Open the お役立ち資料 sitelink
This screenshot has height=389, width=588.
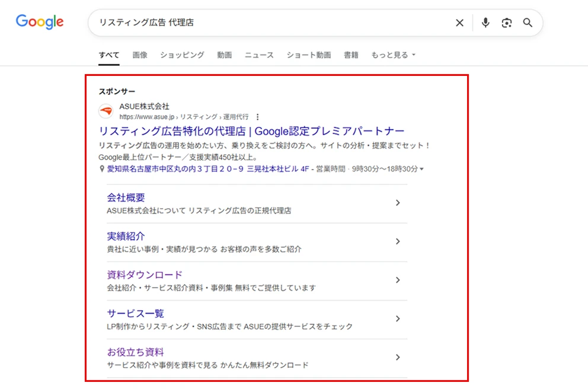(135, 352)
